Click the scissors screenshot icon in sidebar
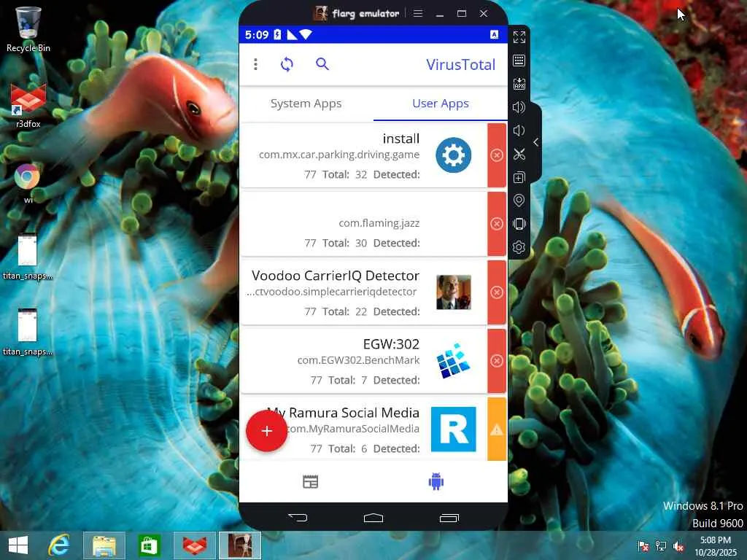This screenshot has width=747, height=560. click(519, 154)
